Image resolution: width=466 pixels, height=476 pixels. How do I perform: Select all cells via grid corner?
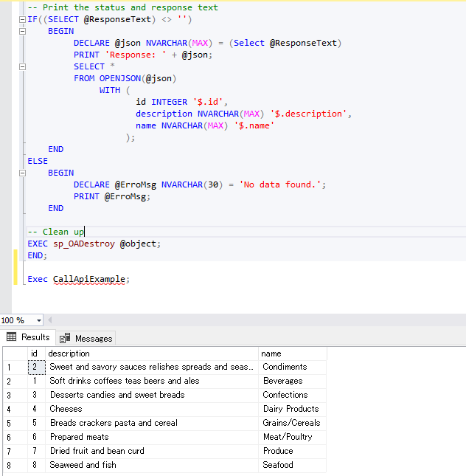pos(13,353)
